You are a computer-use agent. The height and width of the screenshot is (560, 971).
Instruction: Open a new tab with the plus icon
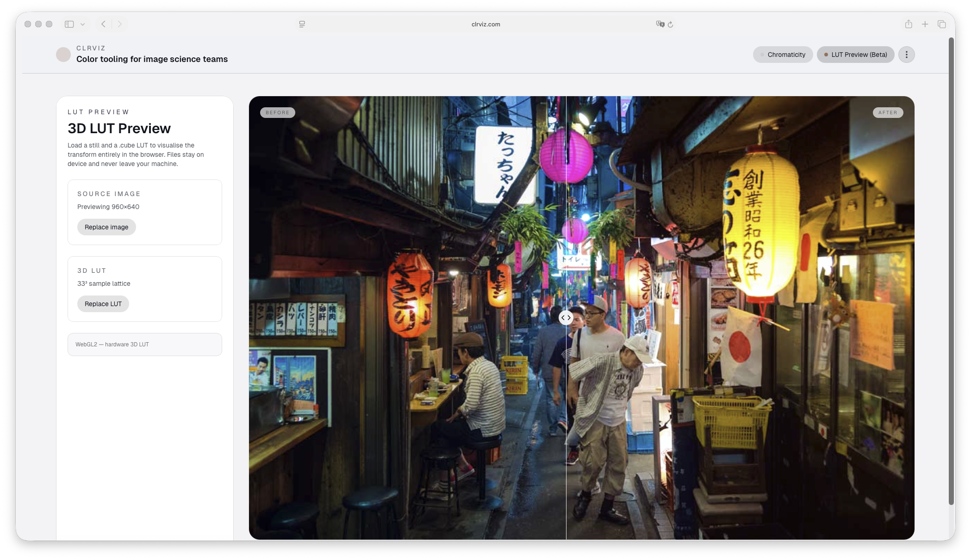[x=925, y=24]
